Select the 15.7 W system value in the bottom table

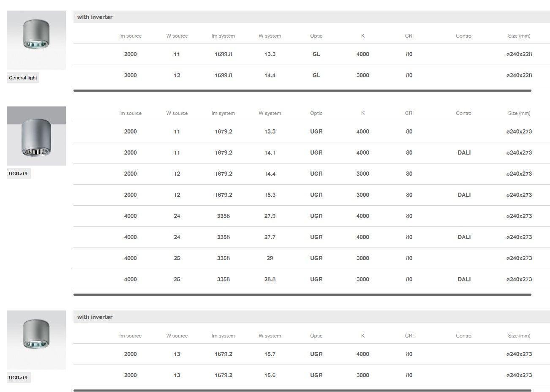point(270,354)
